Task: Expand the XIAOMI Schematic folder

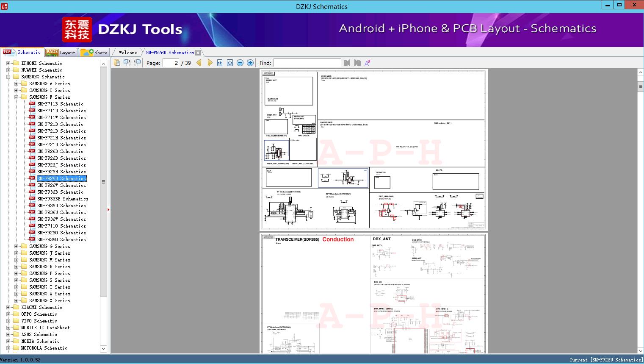Action: click(x=8, y=307)
